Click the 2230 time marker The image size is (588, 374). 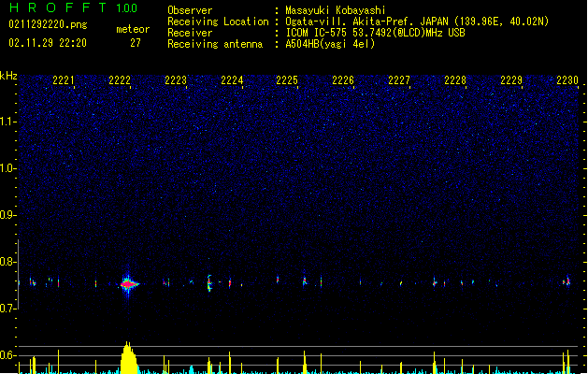pos(567,80)
